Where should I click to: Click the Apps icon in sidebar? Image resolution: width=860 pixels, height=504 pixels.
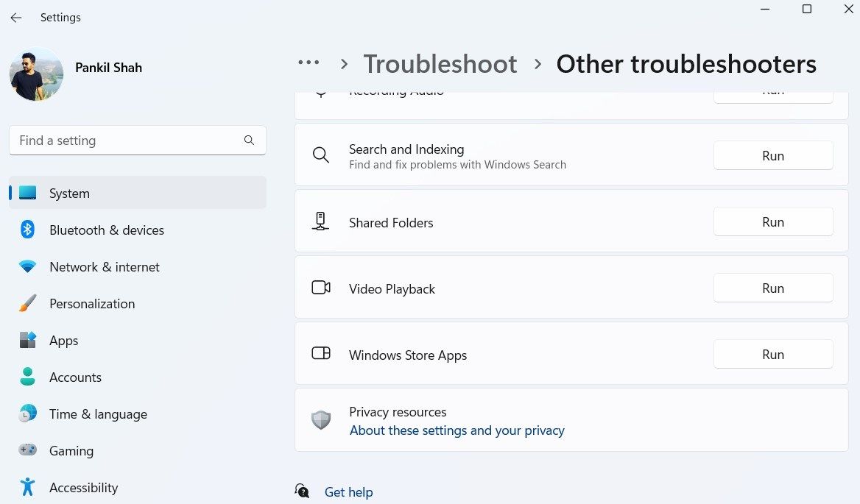click(27, 340)
